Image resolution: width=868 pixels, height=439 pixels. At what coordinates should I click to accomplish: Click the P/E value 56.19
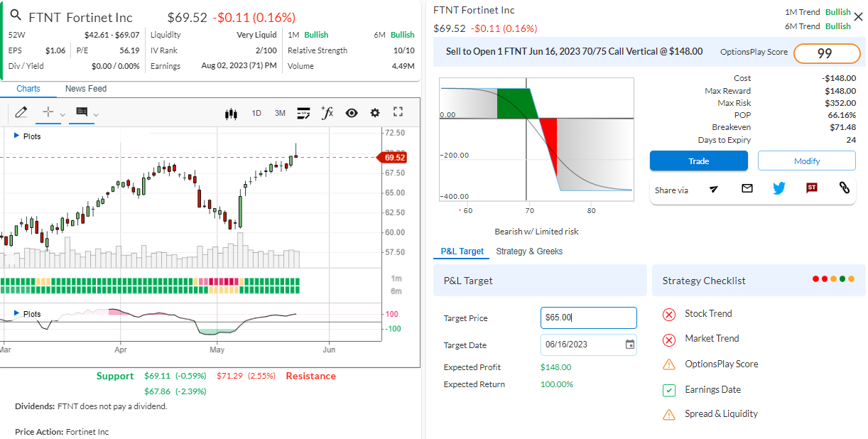(x=129, y=50)
